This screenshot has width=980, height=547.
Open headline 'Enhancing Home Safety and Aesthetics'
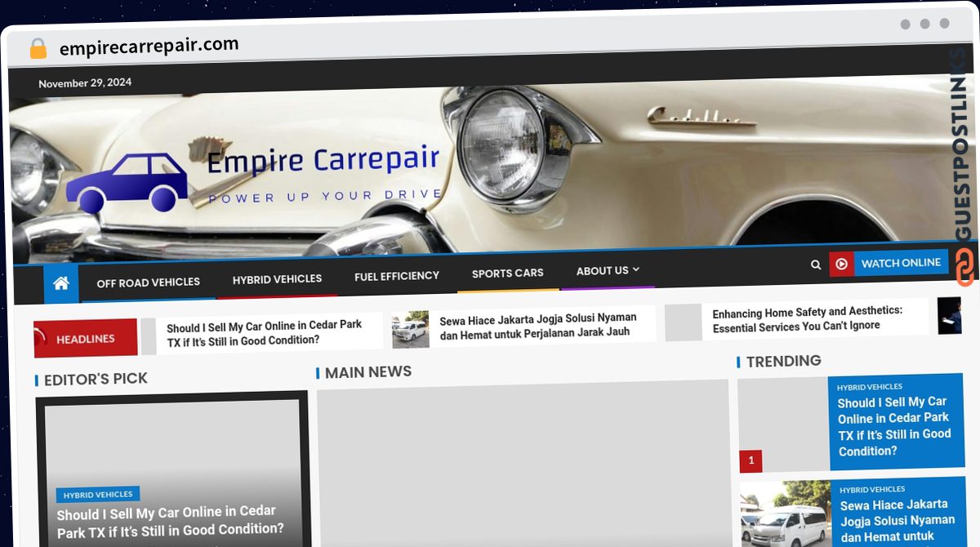click(x=808, y=318)
